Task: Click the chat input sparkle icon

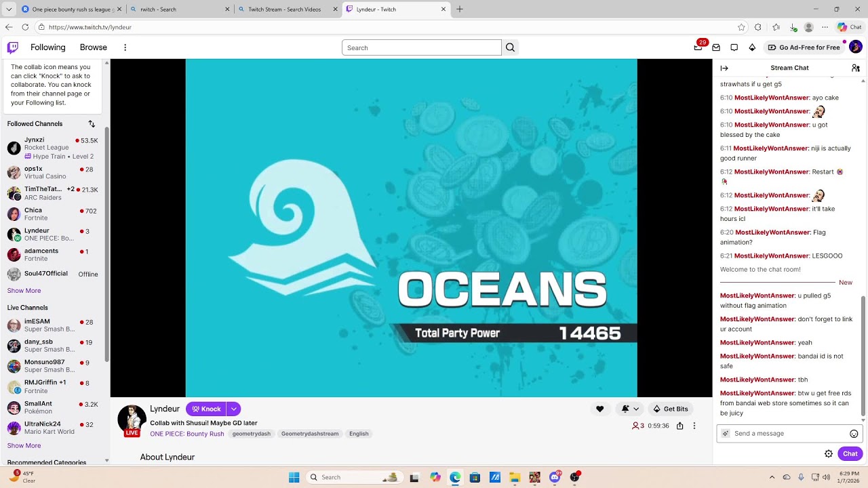Action: pos(726,434)
